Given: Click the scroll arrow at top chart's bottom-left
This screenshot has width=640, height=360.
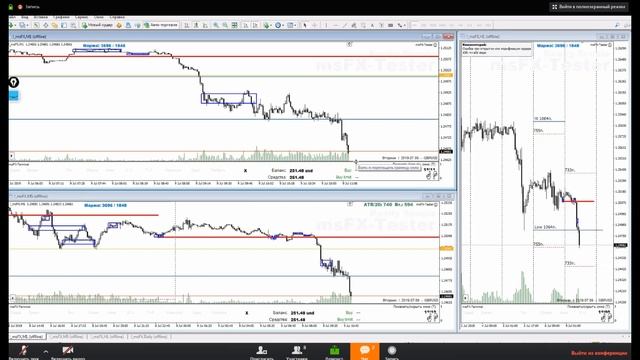Looking at the screenshot, I should pos(11,156).
